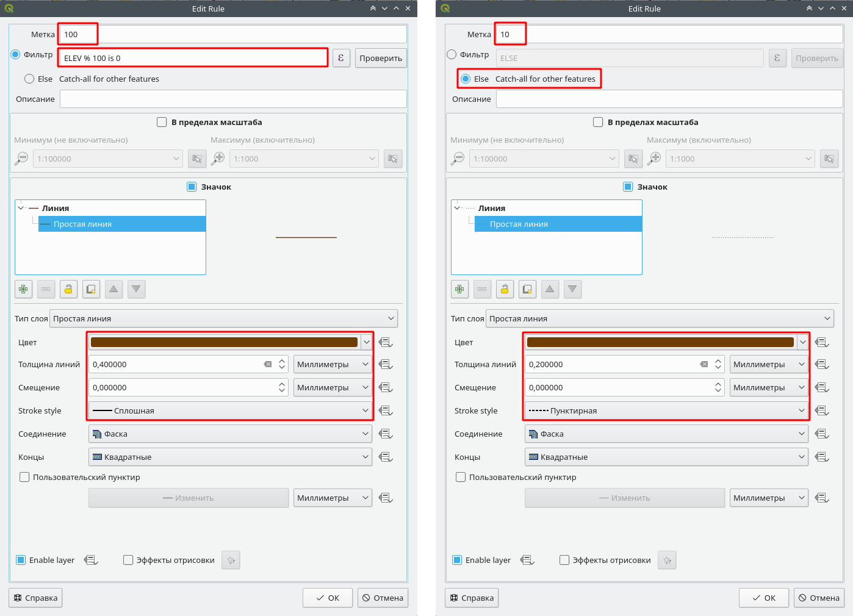Duplicate symbol layer in left dialog
This screenshot has width=853, height=616.
coord(91,289)
